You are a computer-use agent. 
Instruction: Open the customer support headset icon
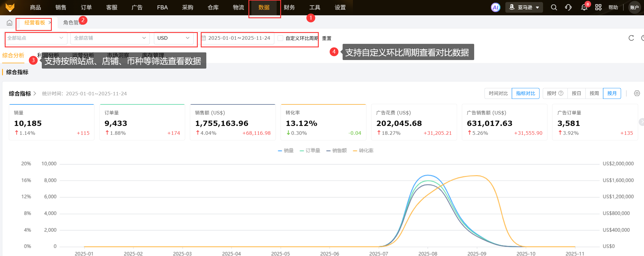[x=568, y=7]
